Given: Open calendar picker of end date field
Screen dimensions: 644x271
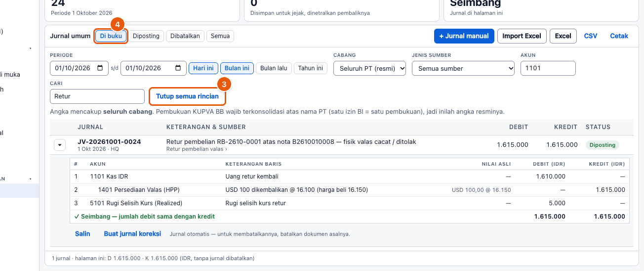Looking at the screenshot, I should click(x=178, y=68).
